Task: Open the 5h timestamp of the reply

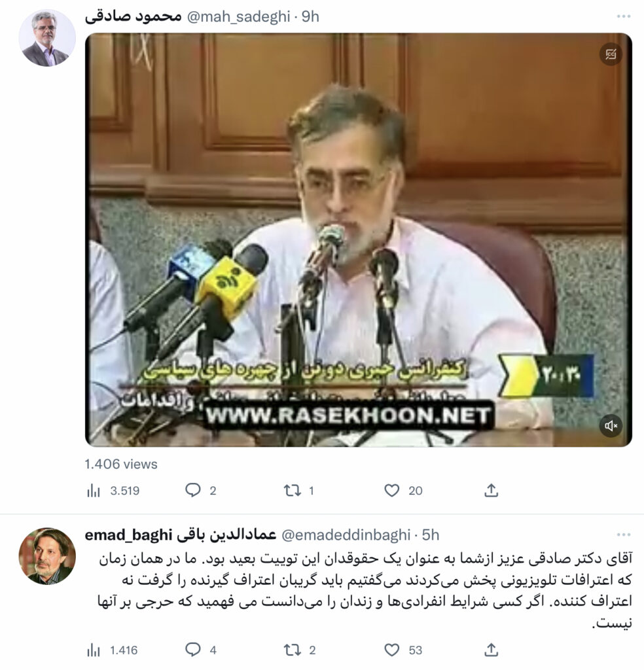Action: click(431, 535)
